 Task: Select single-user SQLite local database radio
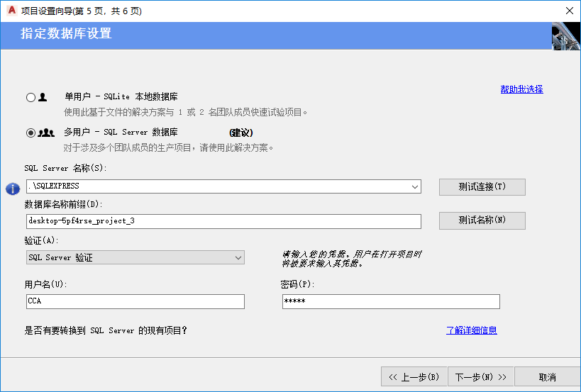(x=31, y=97)
